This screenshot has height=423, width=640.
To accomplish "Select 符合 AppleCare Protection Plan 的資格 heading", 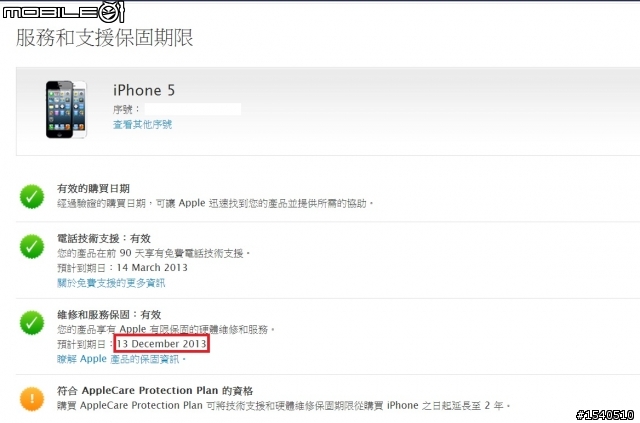I will [x=155, y=391].
